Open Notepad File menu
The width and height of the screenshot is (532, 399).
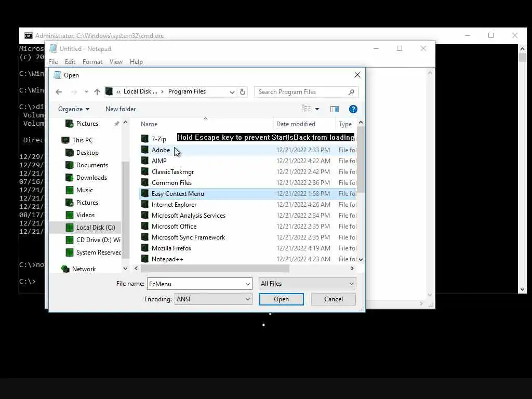tap(53, 62)
